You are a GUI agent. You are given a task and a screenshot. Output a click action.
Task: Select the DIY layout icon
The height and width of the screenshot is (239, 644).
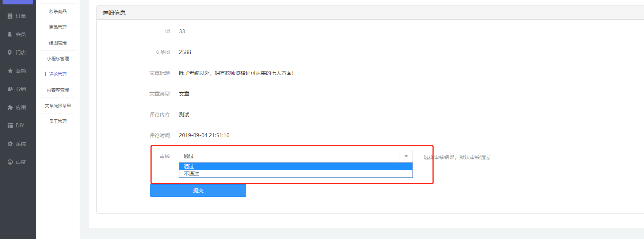tap(10, 126)
